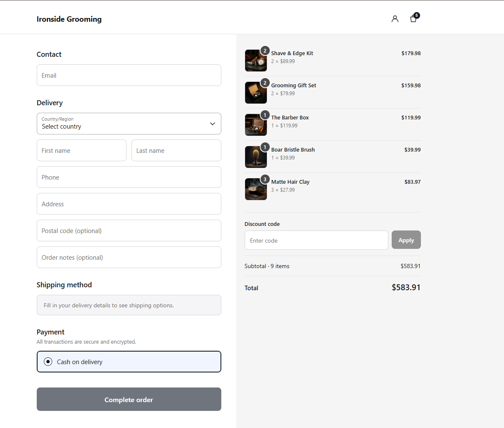
Task: Select the Cash on delivery radio button
Action: pos(48,362)
